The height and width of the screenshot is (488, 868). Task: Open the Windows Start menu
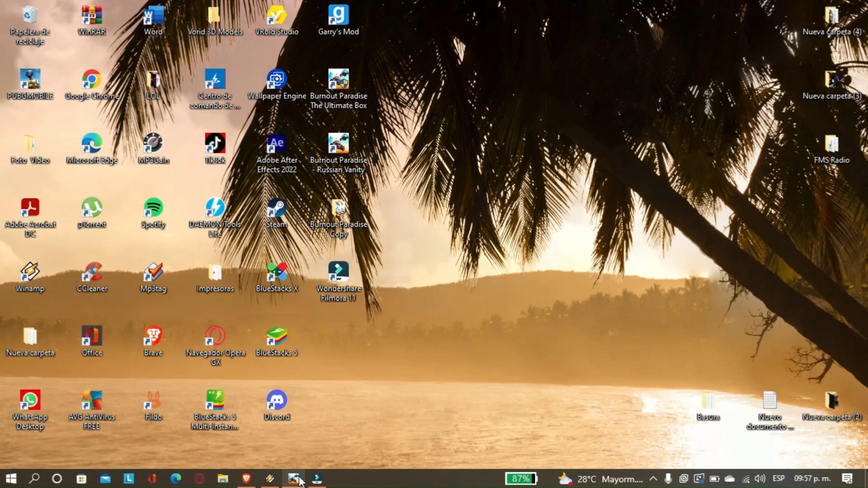click(11, 479)
